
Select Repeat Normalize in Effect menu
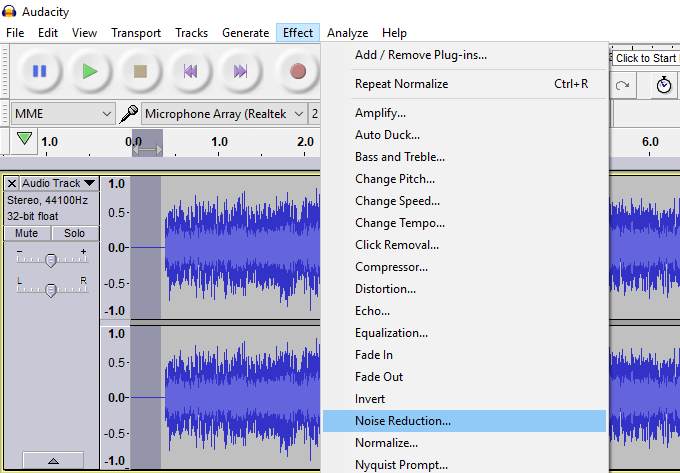point(464,84)
